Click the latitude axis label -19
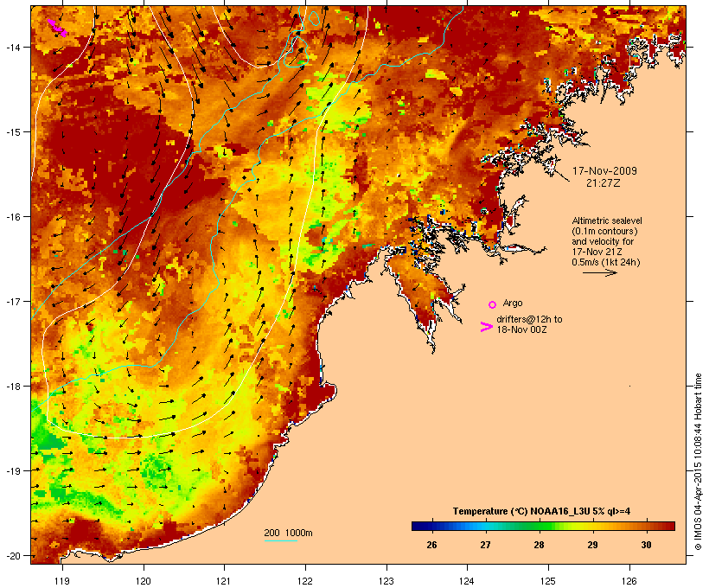This screenshot has height=588, width=709. (13, 471)
